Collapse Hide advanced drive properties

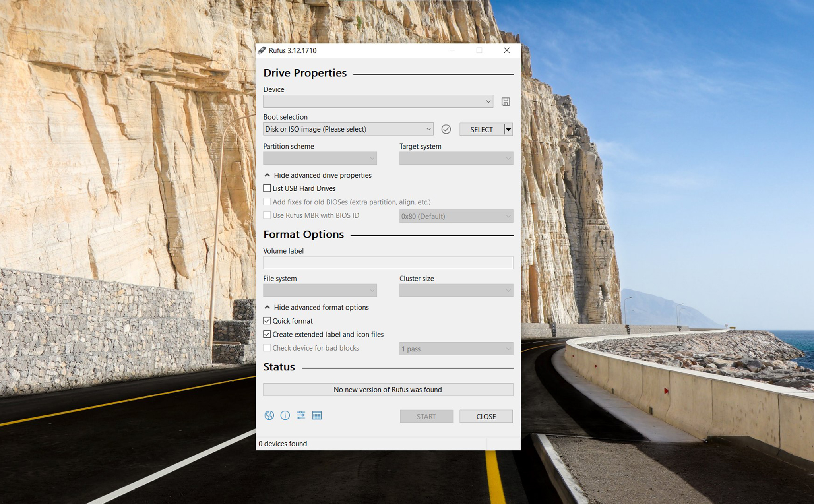[x=318, y=175]
